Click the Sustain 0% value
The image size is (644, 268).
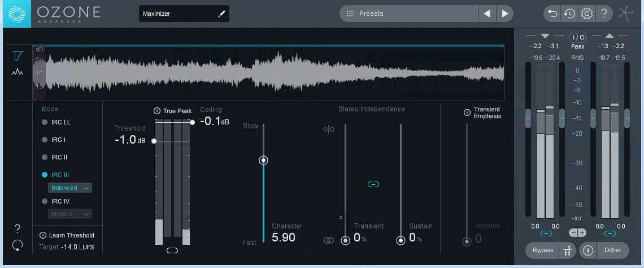point(416,237)
